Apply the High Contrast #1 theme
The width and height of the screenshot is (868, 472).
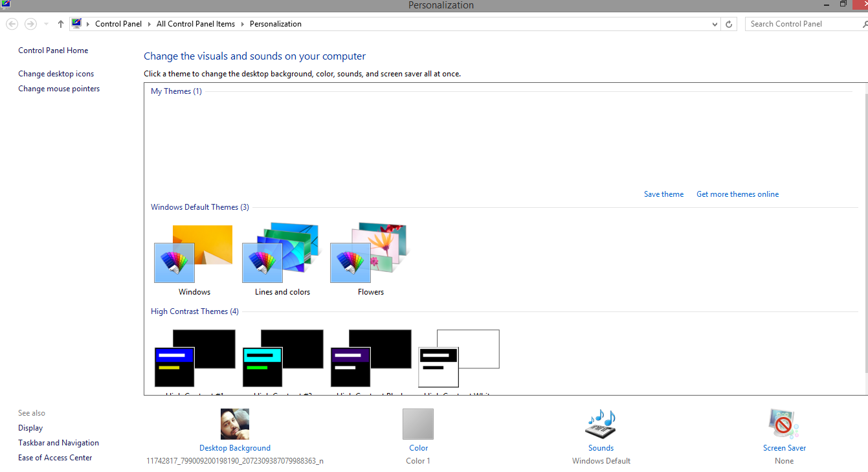pyautogui.click(x=194, y=358)
